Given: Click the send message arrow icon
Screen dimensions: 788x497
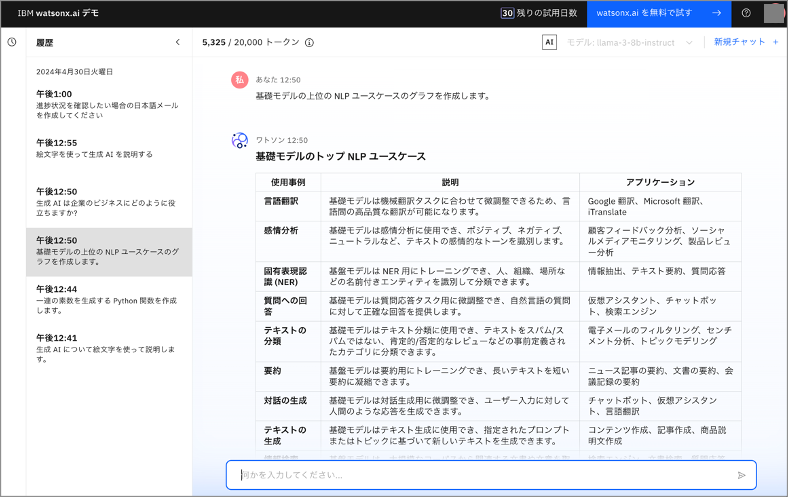Looking at the screenshot, I should 741,475.
